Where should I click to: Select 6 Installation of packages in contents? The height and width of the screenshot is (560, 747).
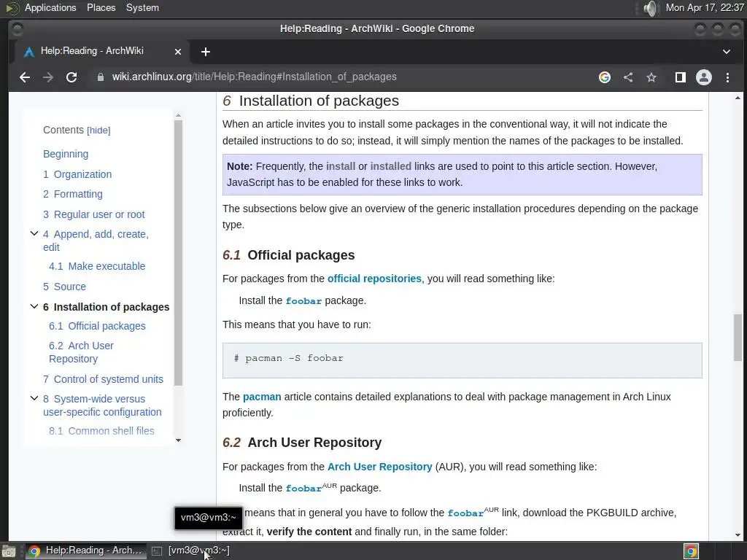click(x=107, y=307)
